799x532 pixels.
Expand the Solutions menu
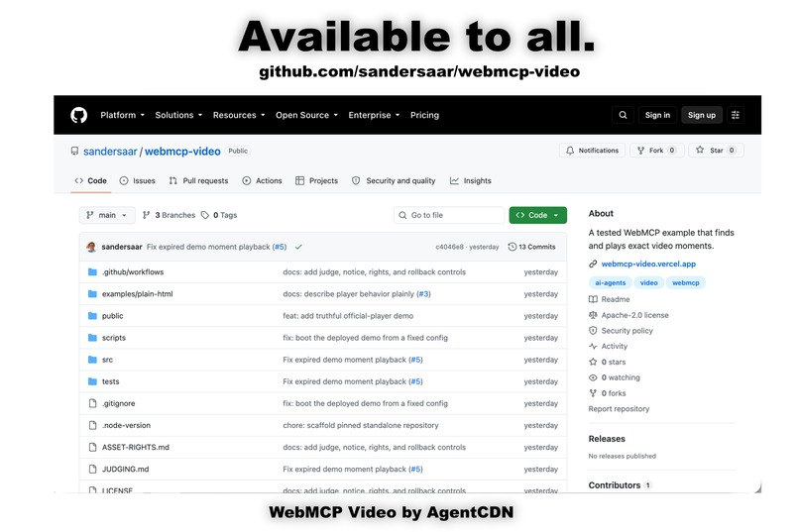click(x=178, y=115)
